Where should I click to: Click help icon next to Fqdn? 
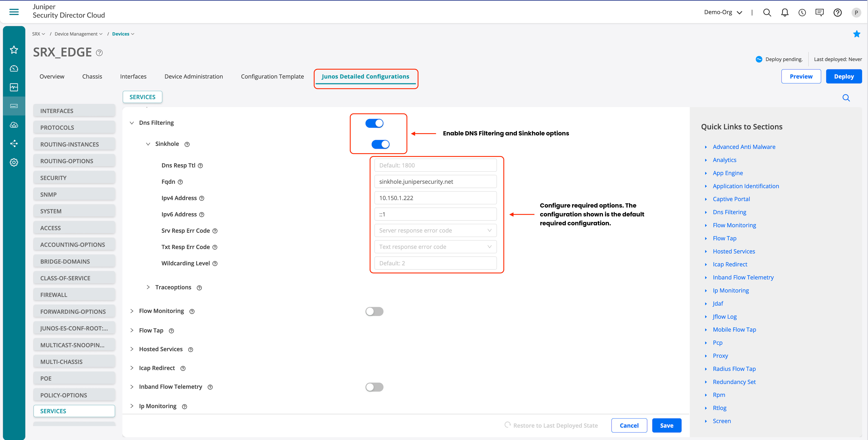(180, 182)
